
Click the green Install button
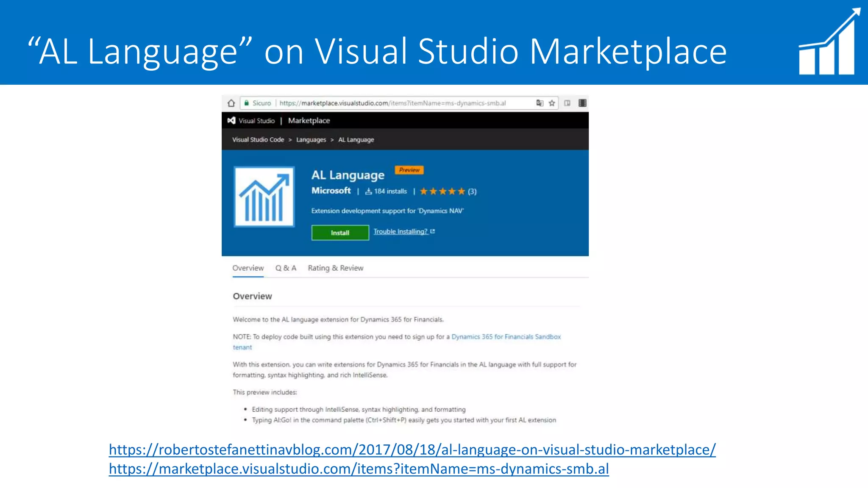[340, 233]
